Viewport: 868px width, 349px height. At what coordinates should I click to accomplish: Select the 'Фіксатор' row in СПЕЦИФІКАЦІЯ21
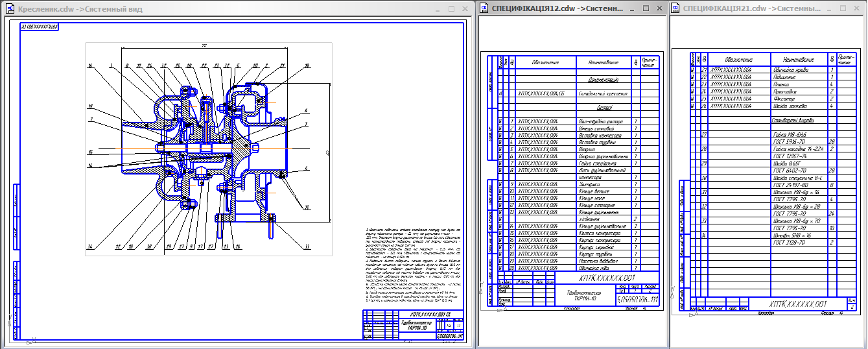click(x=773, y=99)
